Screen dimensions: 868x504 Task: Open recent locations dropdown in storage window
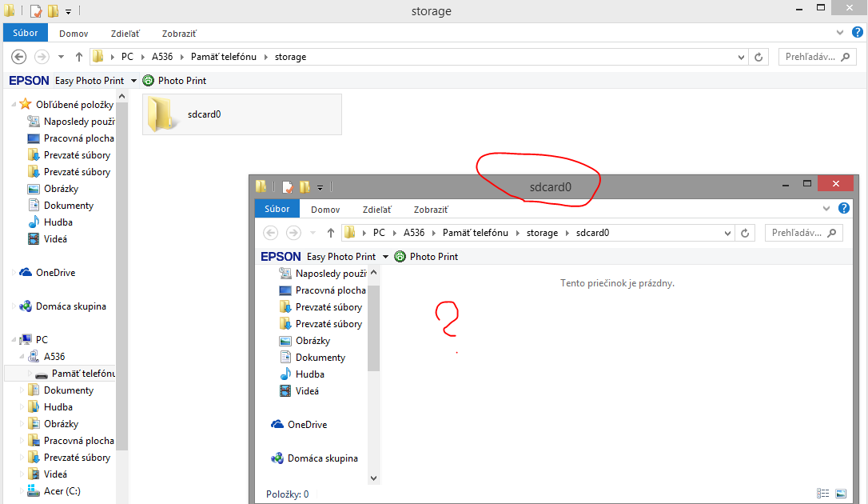click(x=61, y=57)
